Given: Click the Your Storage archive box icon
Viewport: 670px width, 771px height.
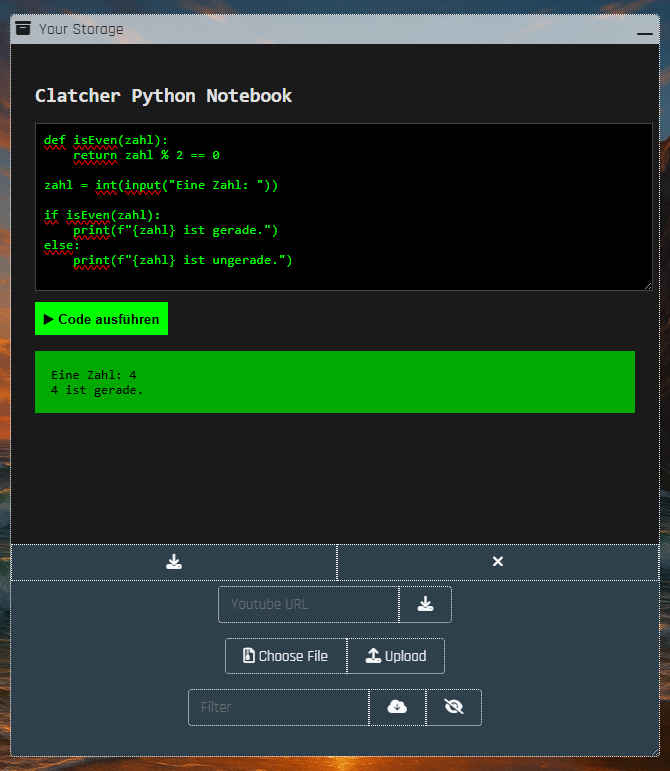Looking at the screenshot, I should [23, 29].
